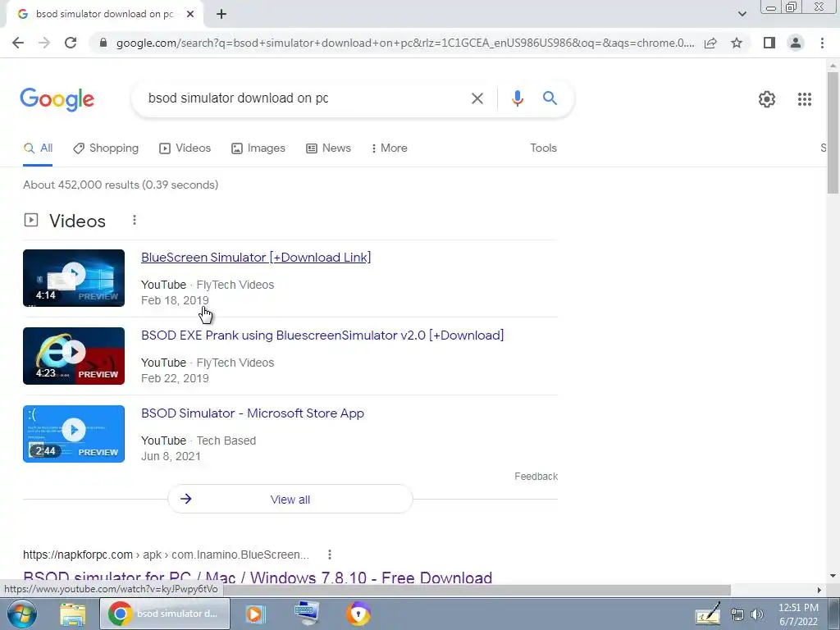Click the Feedback link under videos
The width and height of the screenshot is (840, 630).
536,477
